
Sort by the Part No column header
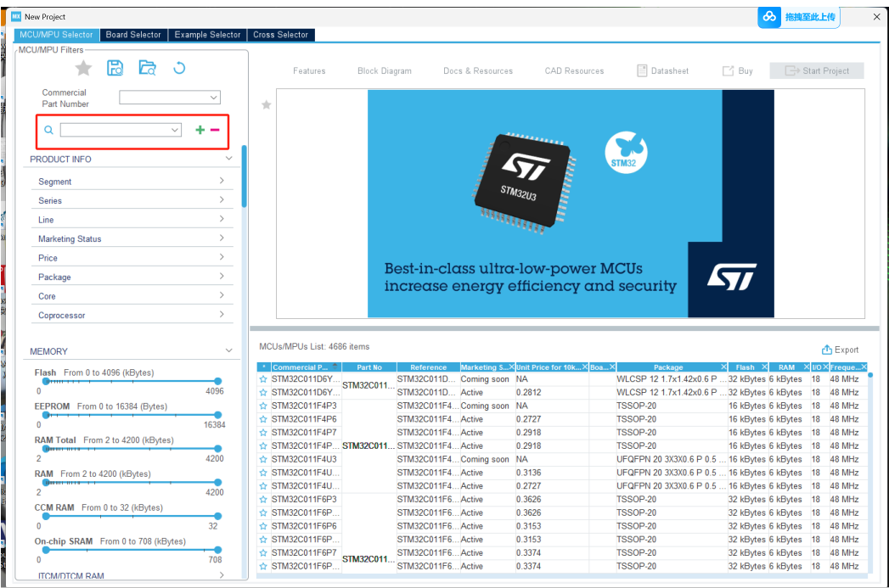coord(369,367)
